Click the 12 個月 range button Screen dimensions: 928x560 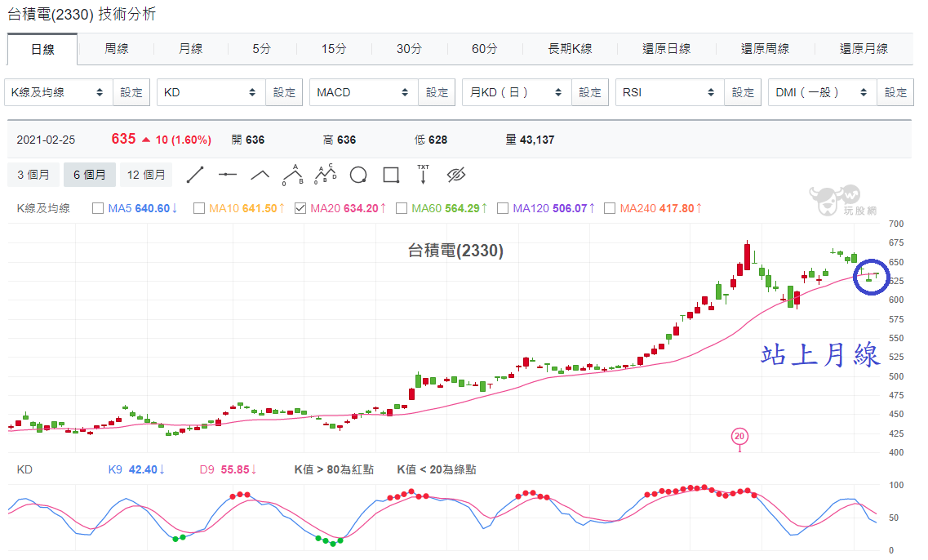[x=146, y=175]
